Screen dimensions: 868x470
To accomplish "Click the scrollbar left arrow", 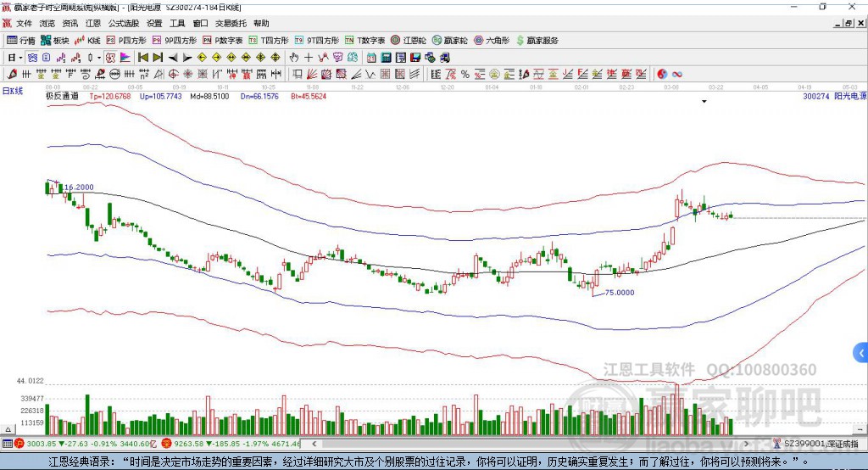I will (x=314, y=444).
